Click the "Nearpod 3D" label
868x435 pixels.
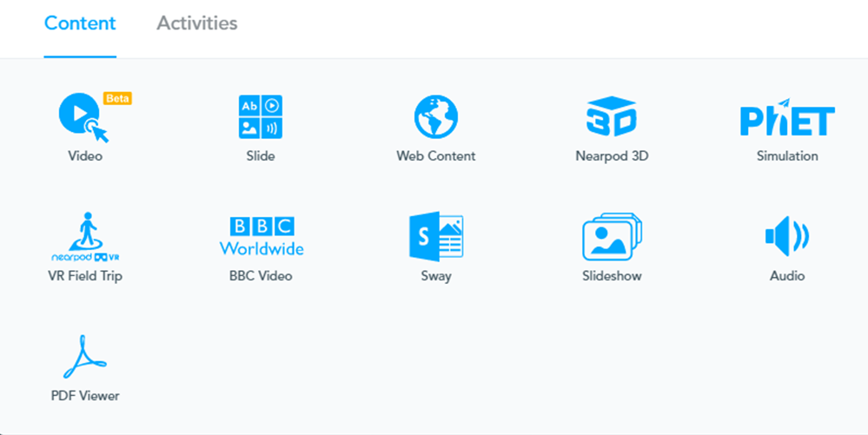612,156
